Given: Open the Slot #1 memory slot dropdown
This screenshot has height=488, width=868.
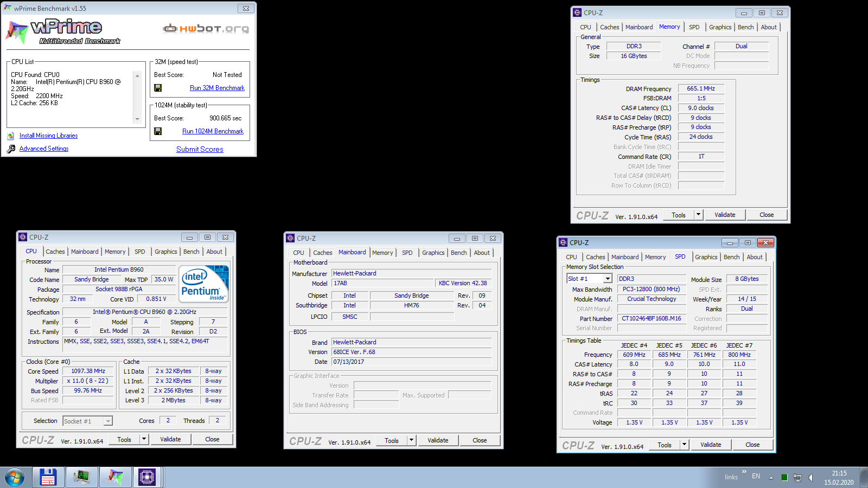Looking at the screenshot, I should click(x=608, y=279).
